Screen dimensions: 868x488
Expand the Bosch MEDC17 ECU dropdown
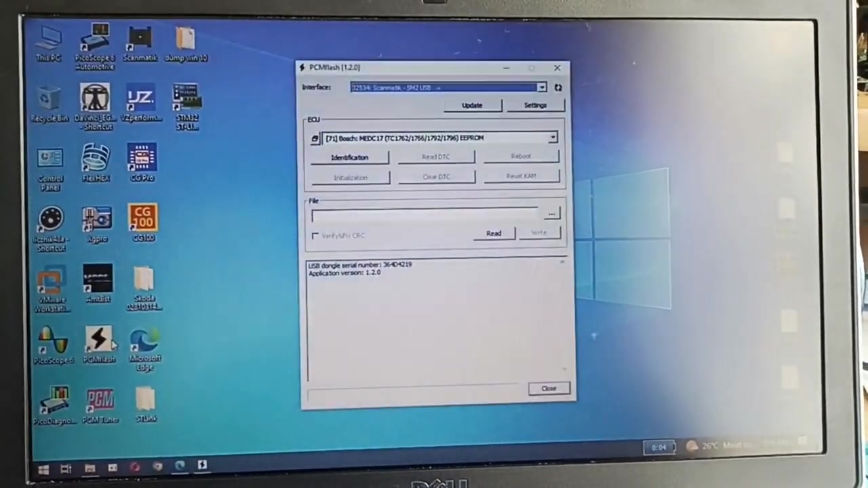click(553, 138)
